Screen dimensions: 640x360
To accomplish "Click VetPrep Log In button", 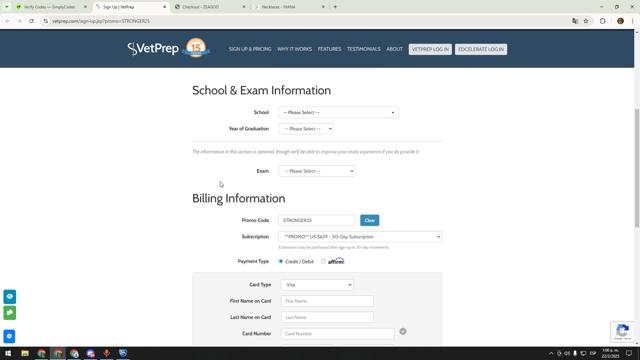I will click(x=430, y=49).
